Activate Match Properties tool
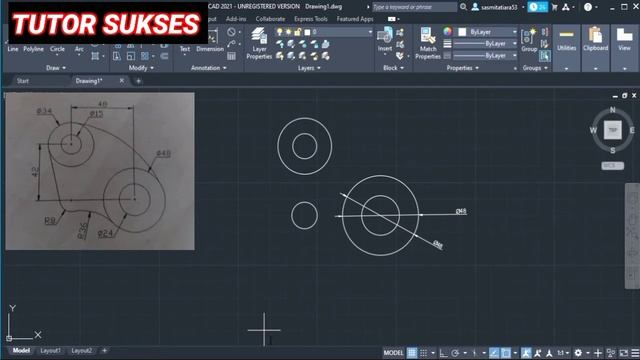This screenshot has height=360, width=640. tap(428, 43)
